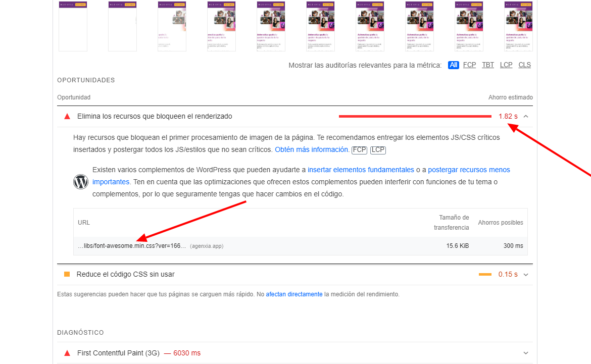Expand Reduce el código CSS sin usar

click(x=526, y=275)
